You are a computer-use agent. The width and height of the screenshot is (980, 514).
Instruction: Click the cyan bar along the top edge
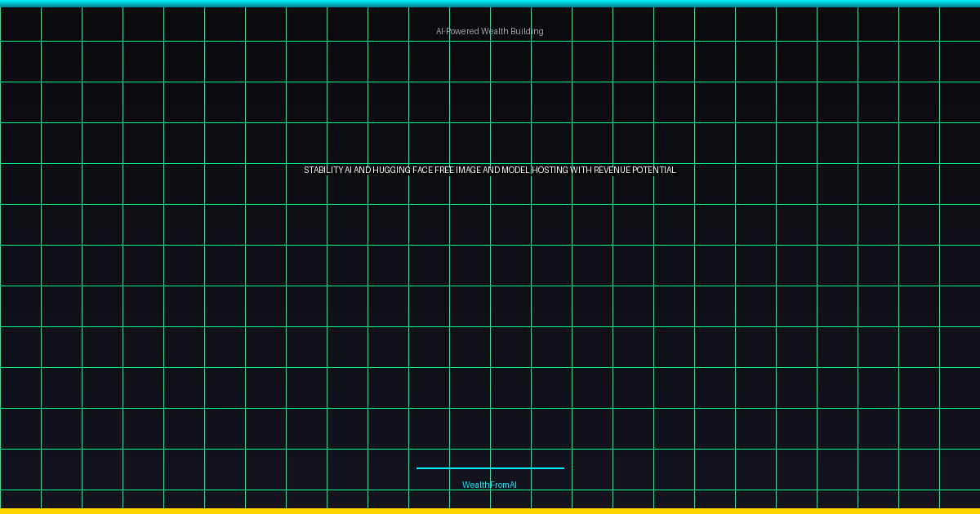pos(490,3)
